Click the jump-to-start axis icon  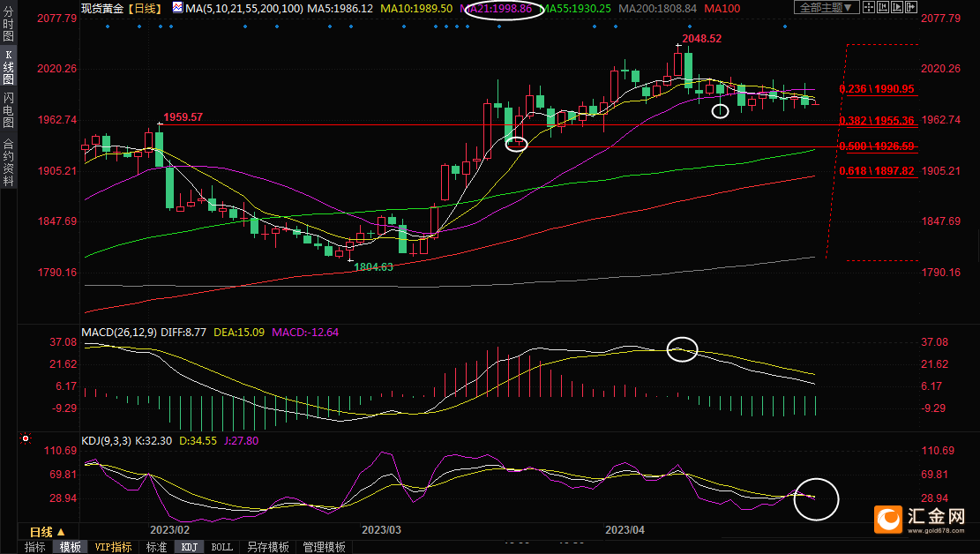pos(883,8)
